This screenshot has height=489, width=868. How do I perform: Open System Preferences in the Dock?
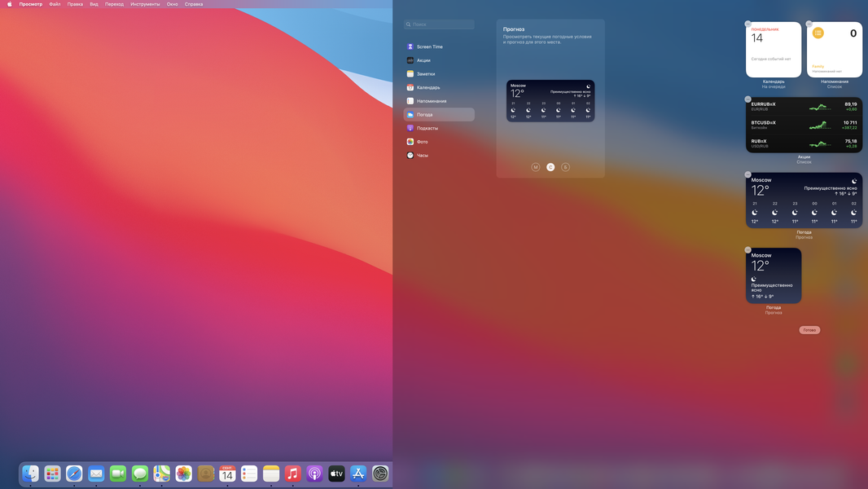[380, 474]
